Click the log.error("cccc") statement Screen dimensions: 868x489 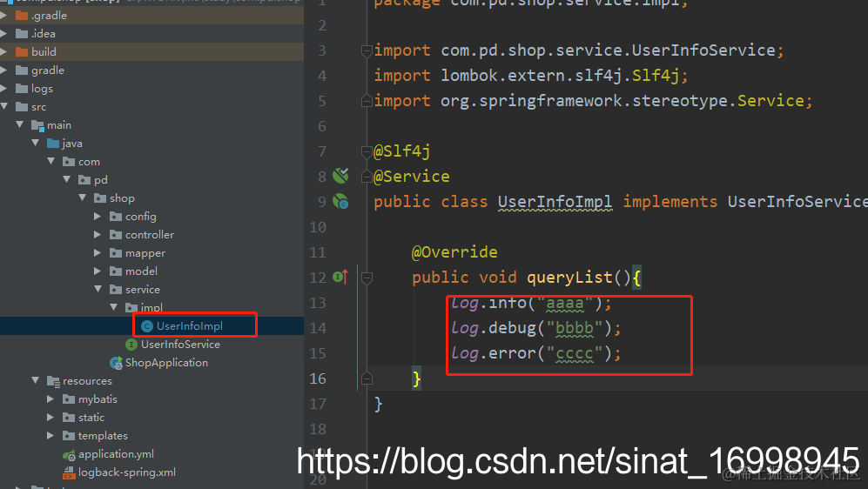click(535, 353)
